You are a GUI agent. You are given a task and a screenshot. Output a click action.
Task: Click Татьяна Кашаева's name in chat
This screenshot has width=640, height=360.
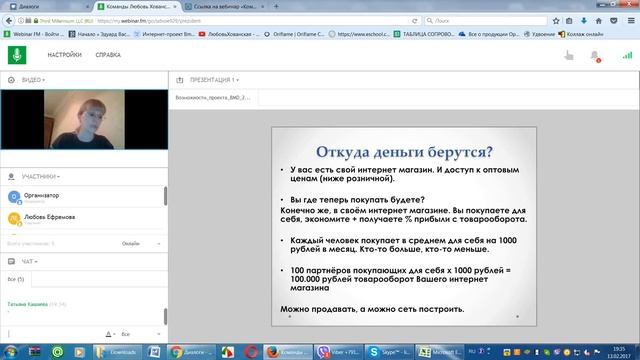[x=27, y=304]
